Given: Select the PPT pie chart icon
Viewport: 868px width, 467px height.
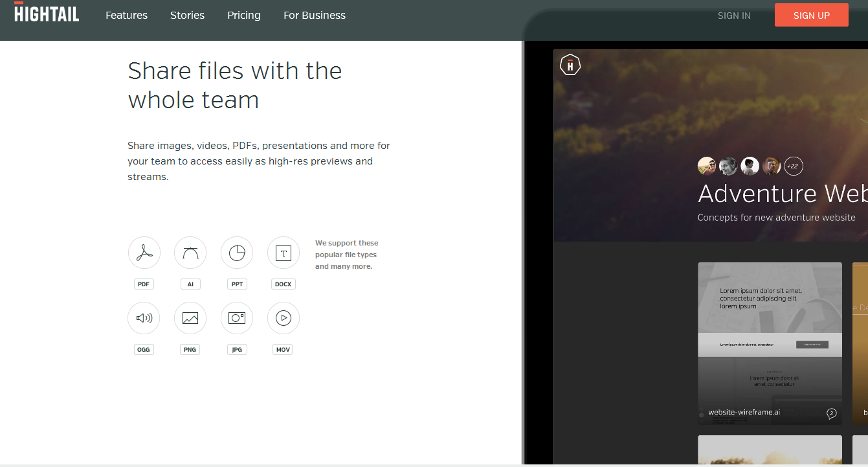Looking at the screenshot, I should point(237,253).
